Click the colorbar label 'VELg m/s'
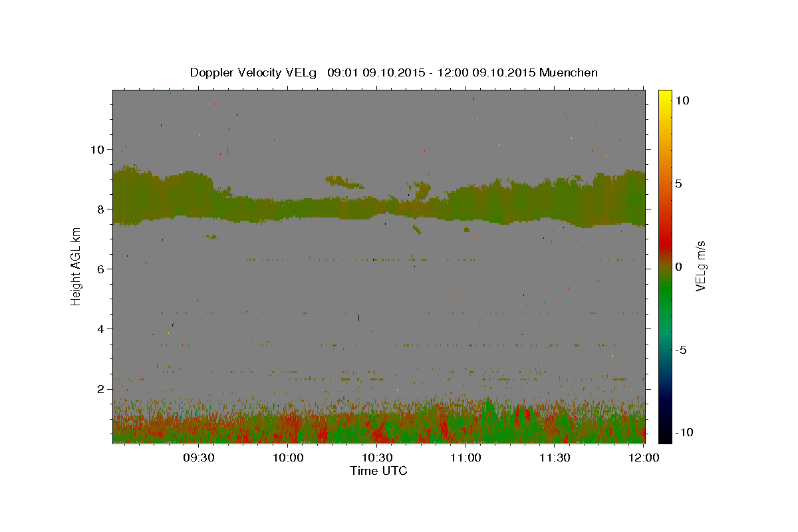The height and width of the screenshot is (532, 798). [700, 267]
